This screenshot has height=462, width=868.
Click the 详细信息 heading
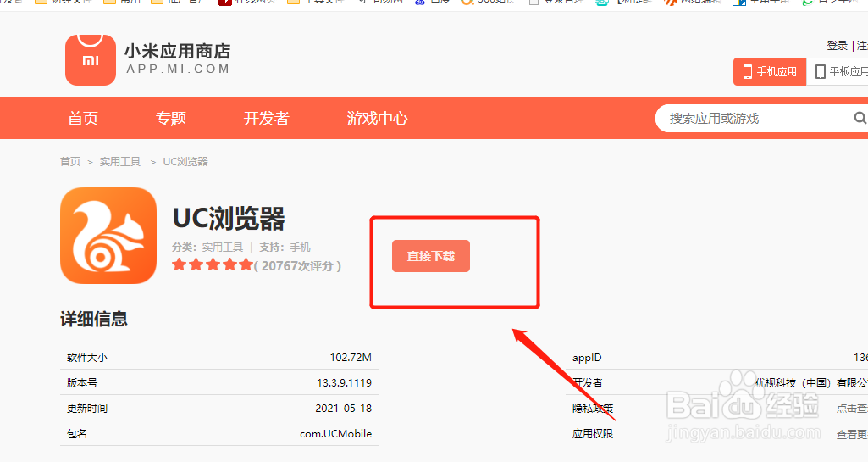[94, 319]
